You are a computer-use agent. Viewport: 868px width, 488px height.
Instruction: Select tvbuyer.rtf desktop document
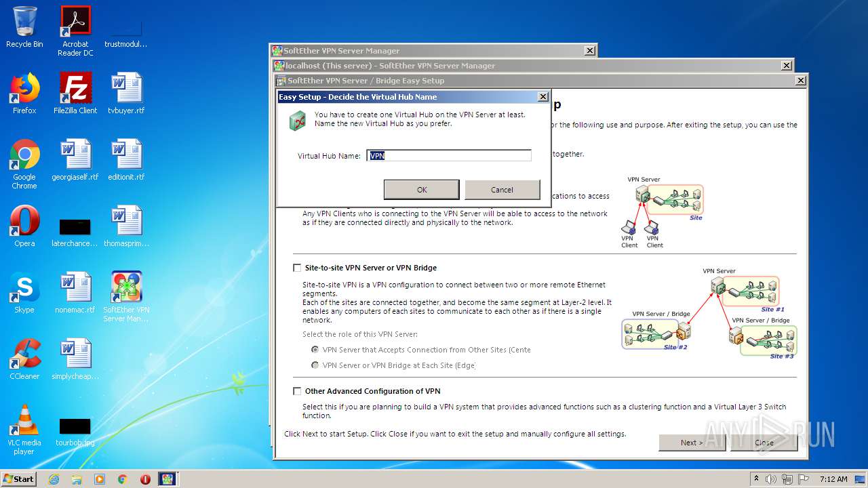pyautogui.click(x=126, y=94)
